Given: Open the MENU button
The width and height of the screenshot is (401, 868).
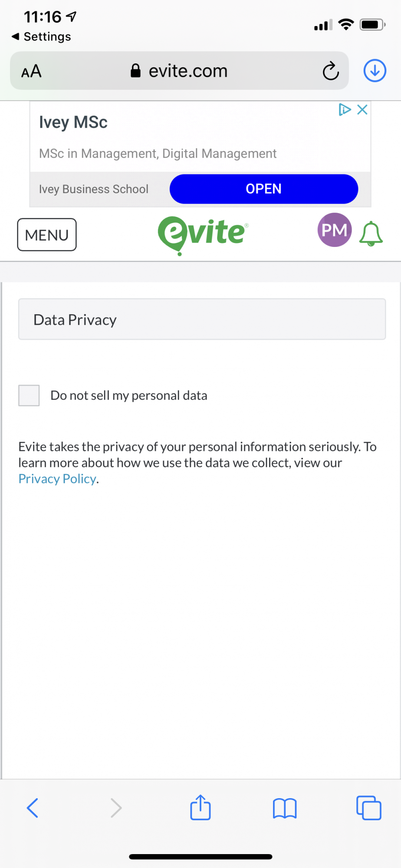Looking at the screenshot, I should tap(47, 235).
